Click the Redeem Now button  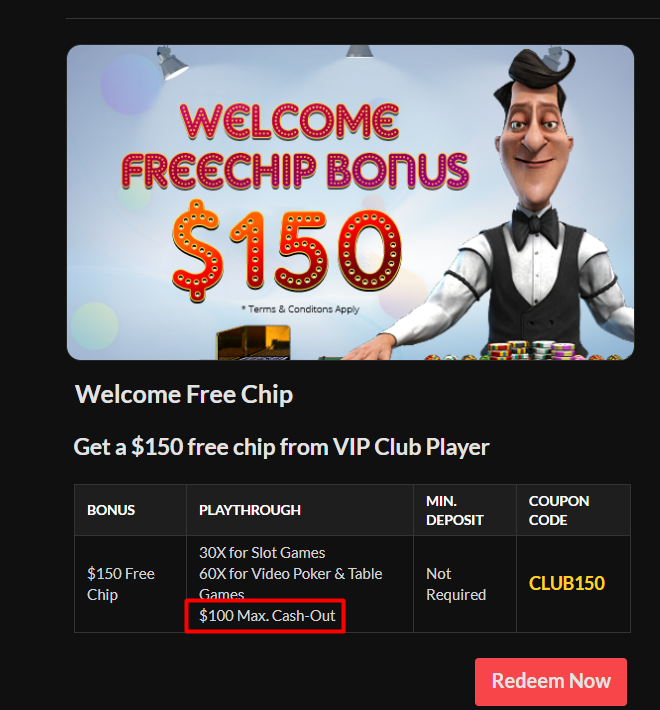click(x=551, y=681)
